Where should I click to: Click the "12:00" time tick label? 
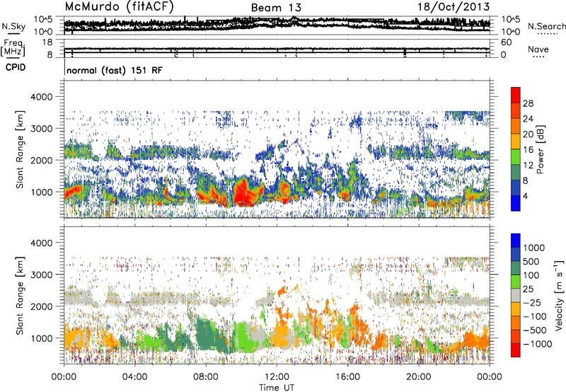click(x=277, y=377)
